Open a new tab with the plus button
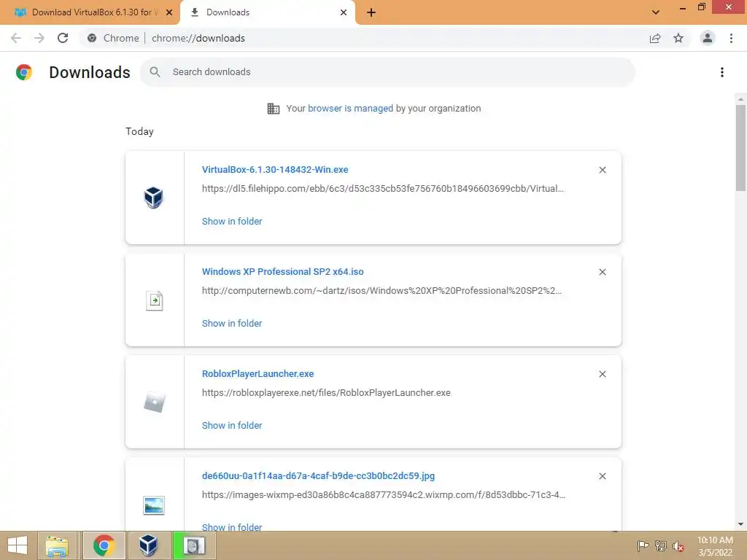 (371, 12)
